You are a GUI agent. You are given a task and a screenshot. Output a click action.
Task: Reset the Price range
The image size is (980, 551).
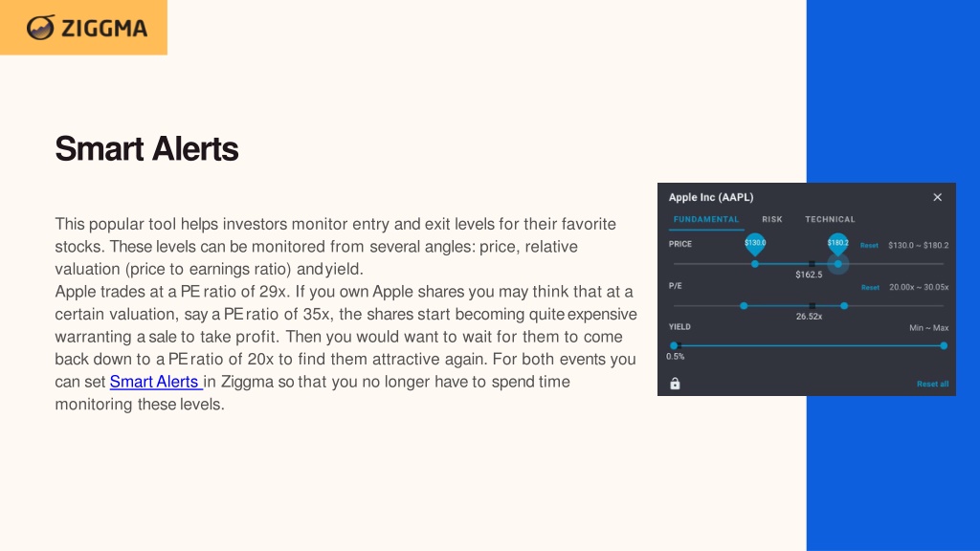(x=869, y=246)
